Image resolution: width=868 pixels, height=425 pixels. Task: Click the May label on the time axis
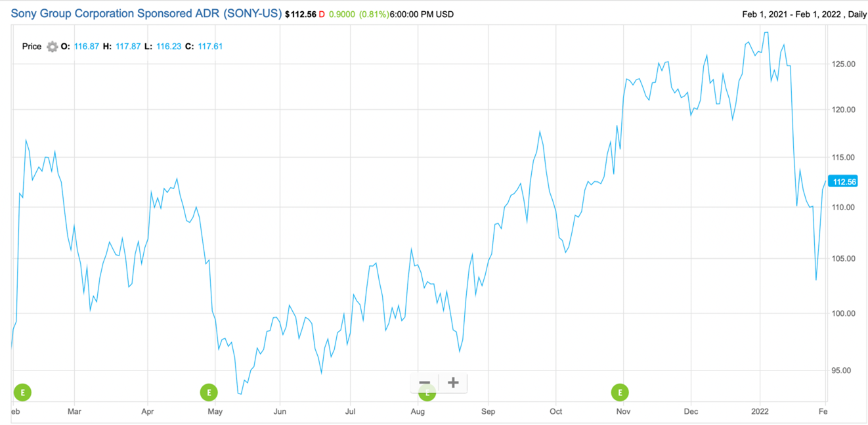tap(215, 412)
